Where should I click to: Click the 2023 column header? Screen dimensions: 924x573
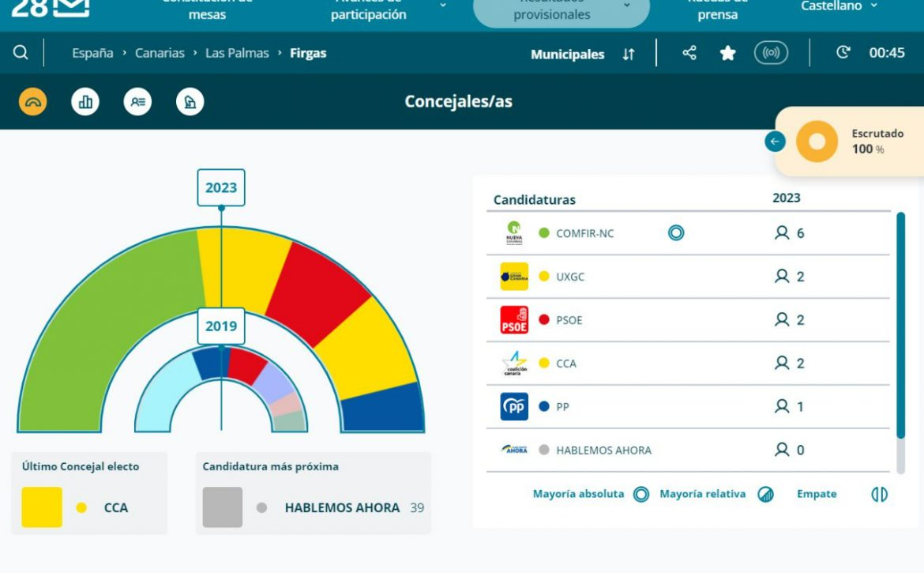[786, 198]
